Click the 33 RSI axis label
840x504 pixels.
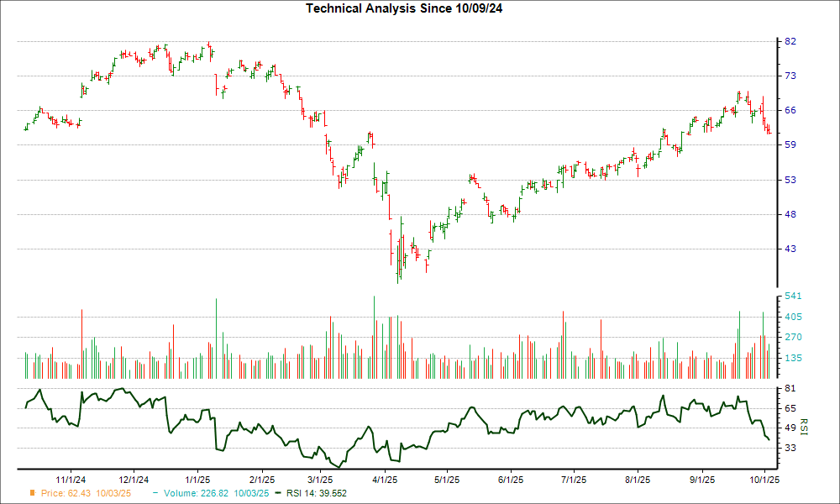point(790,449)
